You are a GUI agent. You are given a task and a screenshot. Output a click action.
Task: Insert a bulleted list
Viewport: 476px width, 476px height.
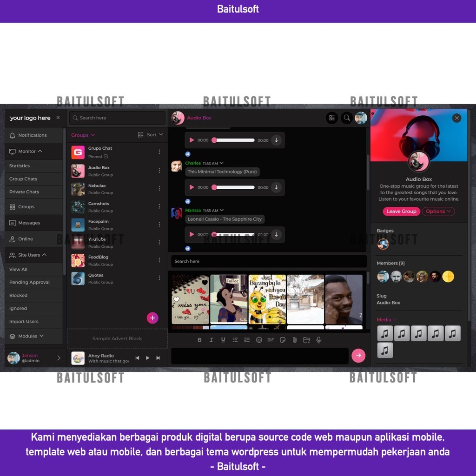click(x=235, y=340)
